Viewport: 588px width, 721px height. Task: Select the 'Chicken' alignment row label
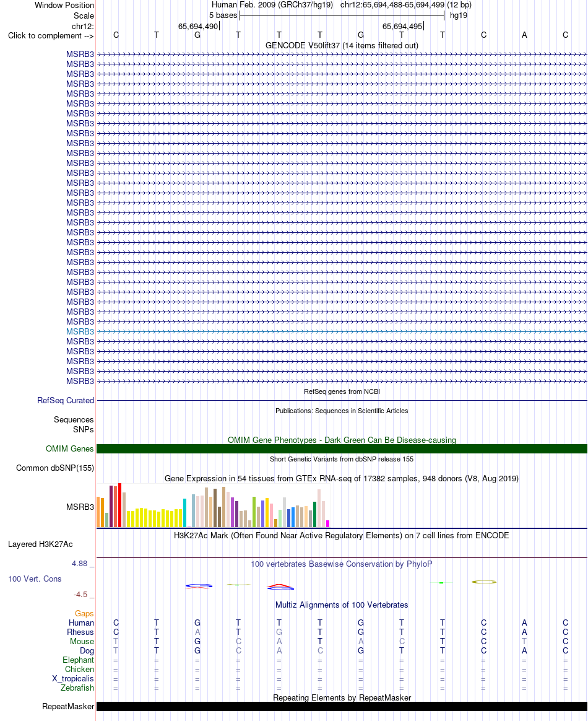click(79, 670)
